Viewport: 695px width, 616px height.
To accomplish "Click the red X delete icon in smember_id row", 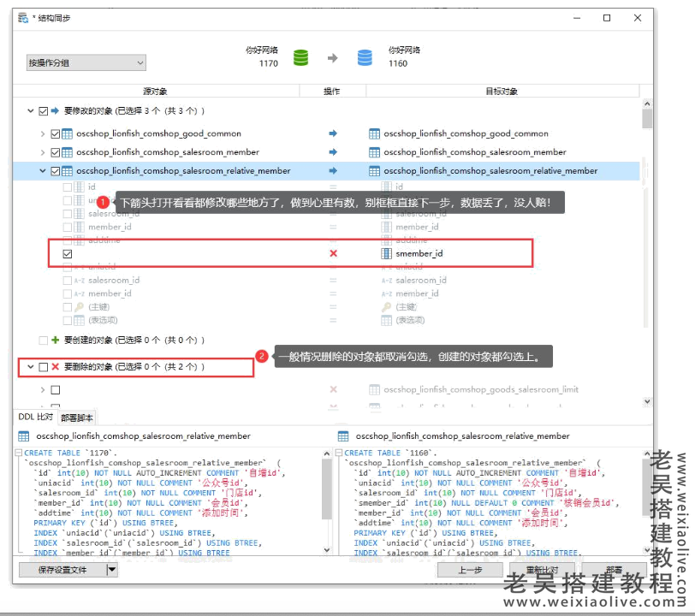I will (x=333, y=253).
